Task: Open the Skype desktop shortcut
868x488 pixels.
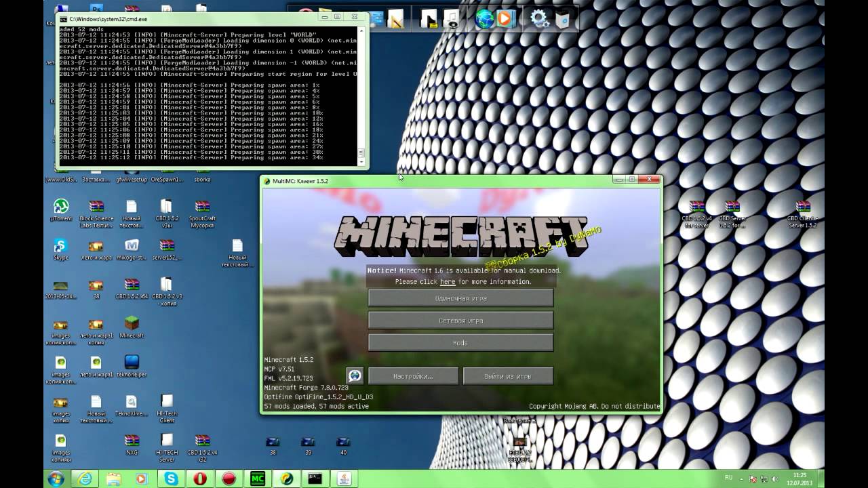Action: tap(61, 249)
